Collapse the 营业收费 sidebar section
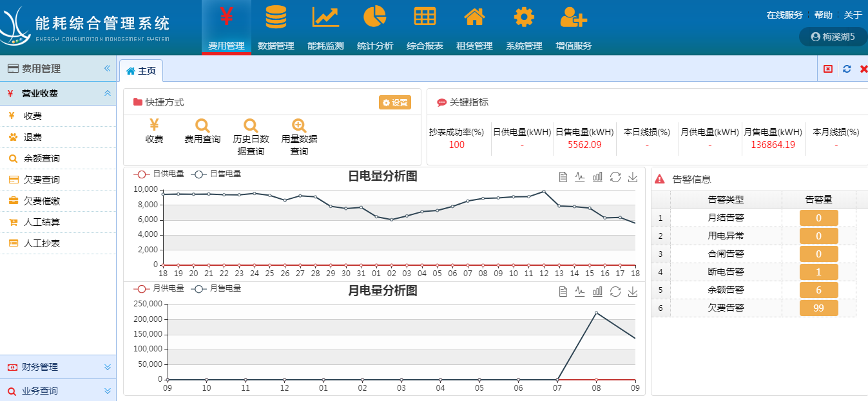Viewport: 868px width, 401px height. pyautogui.click(x=108, y=93)
